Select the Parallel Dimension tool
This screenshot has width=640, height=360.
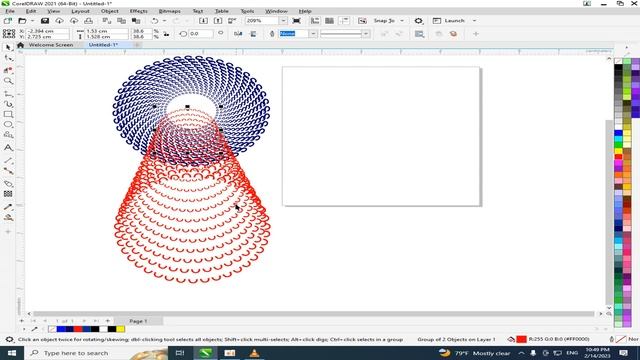8,161
